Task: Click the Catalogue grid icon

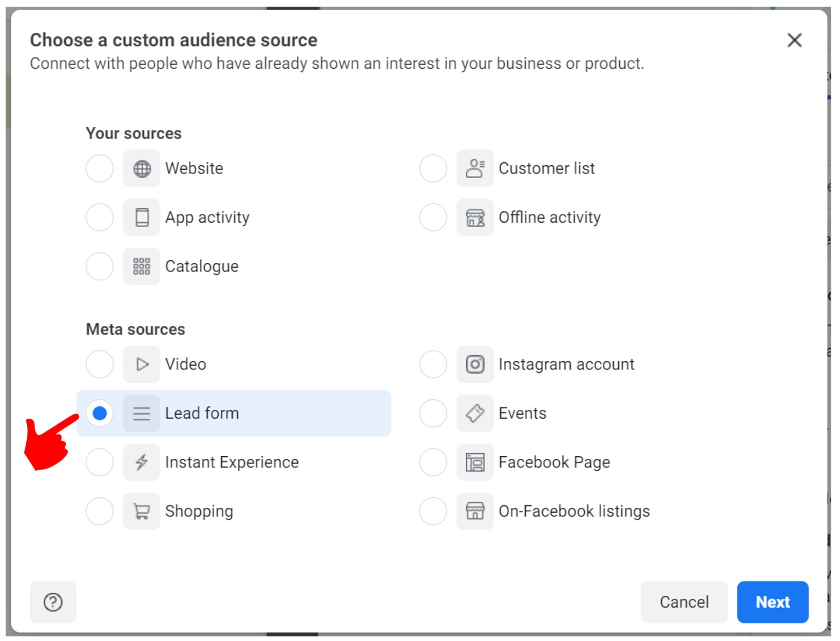Action: (142, 266)
